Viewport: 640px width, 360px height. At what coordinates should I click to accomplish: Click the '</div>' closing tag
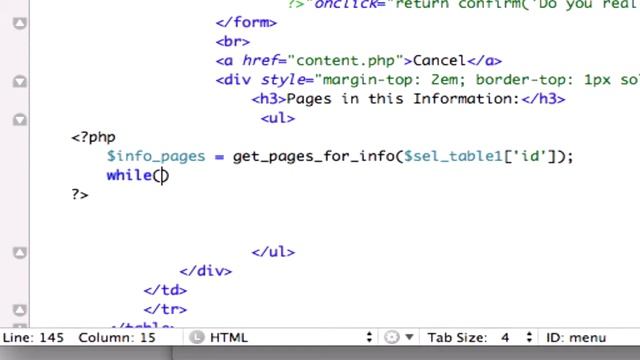point(206,271)
